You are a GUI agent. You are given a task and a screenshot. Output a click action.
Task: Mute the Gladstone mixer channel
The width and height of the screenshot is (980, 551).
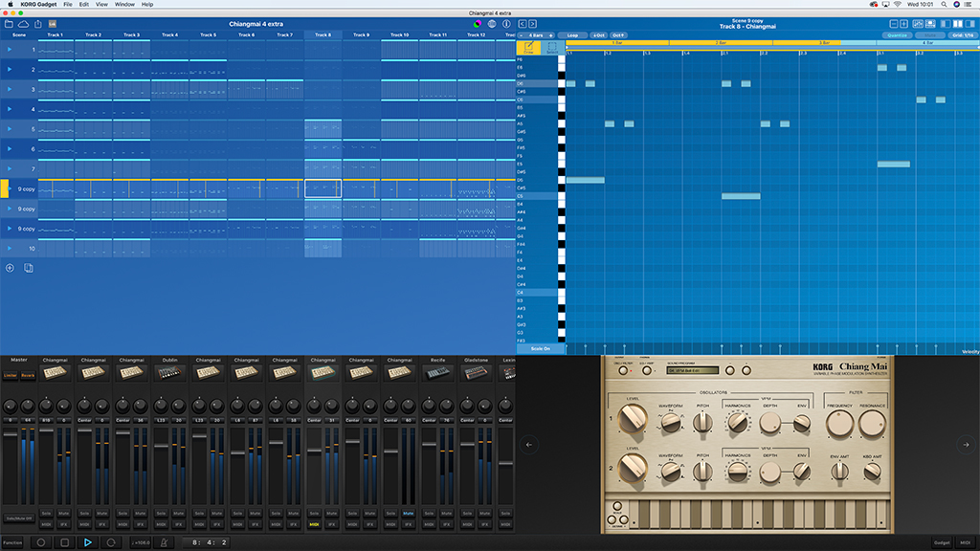point(484,514)
